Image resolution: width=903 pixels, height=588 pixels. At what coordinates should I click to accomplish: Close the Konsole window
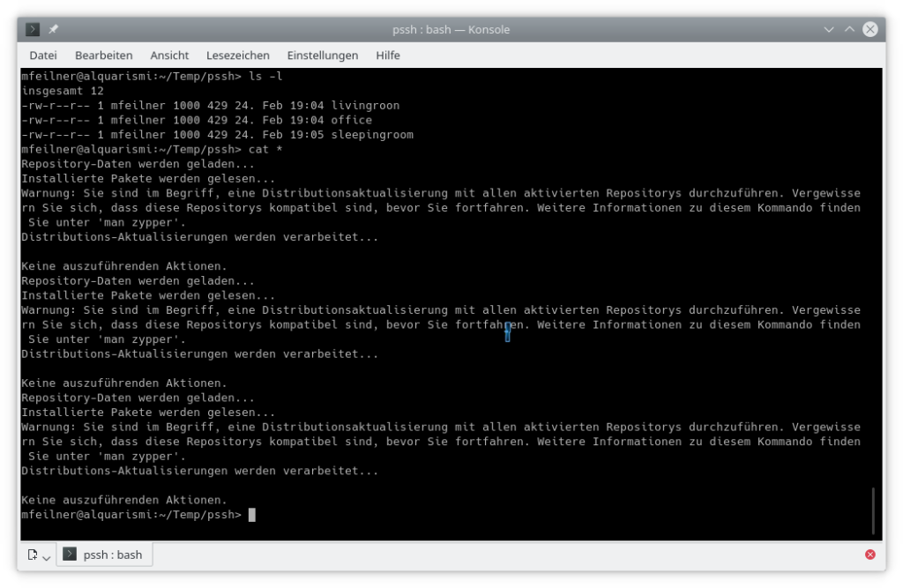click(870, 29)
